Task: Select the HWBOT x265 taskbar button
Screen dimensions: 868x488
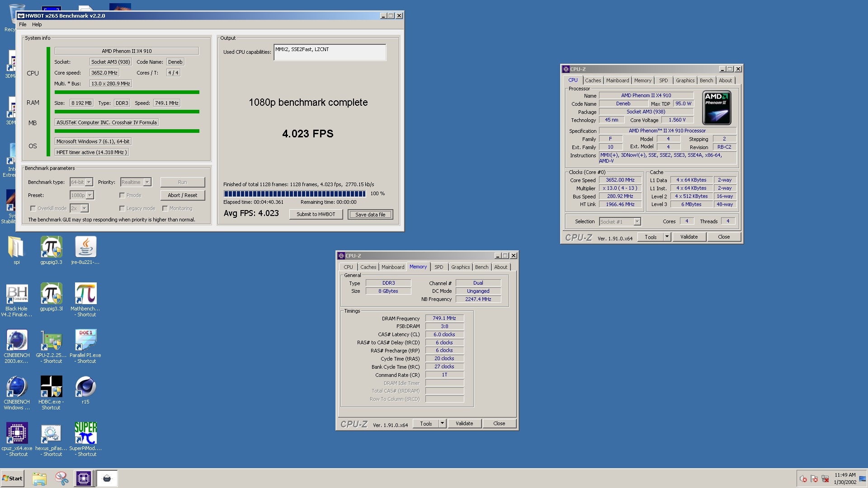Action: pyautogui.click(x=107, y=479)
